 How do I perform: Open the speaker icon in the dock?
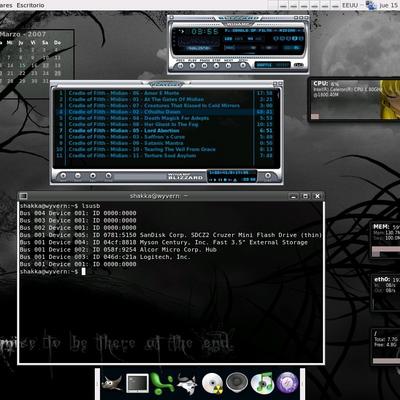click(x=237, y=383)
